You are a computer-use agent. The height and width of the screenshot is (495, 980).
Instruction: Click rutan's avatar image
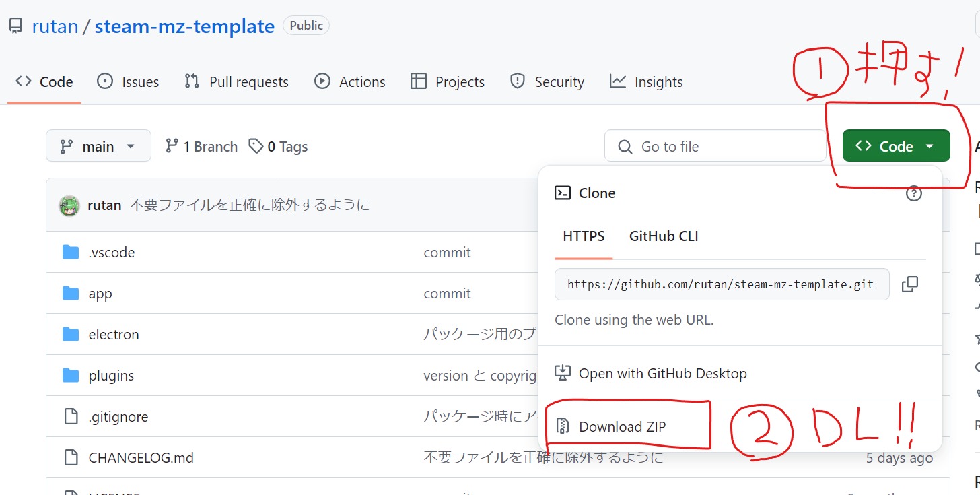coord(69,205)
